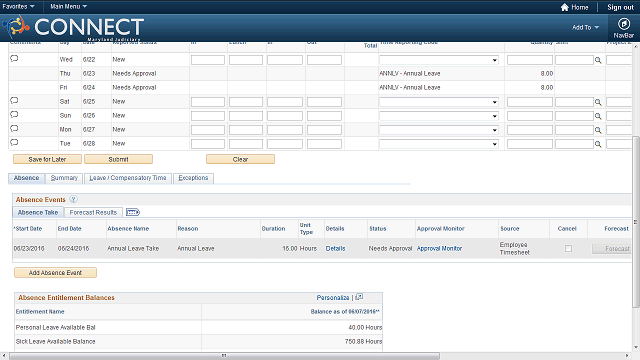Click scroll-right arrow on horizontal scrollbar
The height and width of the screenshot is (360, 640).
pos(628,356)
